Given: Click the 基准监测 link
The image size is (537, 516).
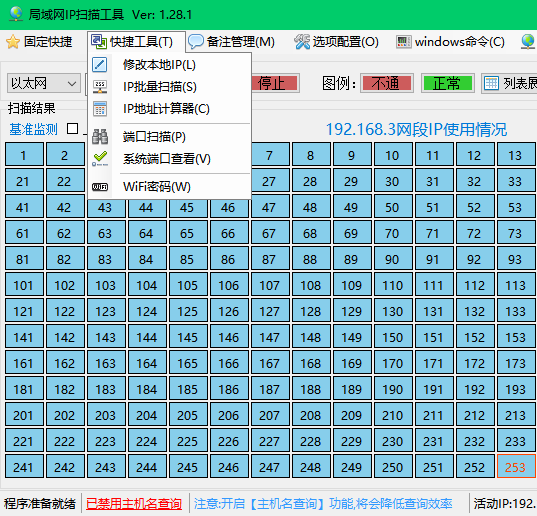Looking at the screenshot, I should [x=33, y=129].
